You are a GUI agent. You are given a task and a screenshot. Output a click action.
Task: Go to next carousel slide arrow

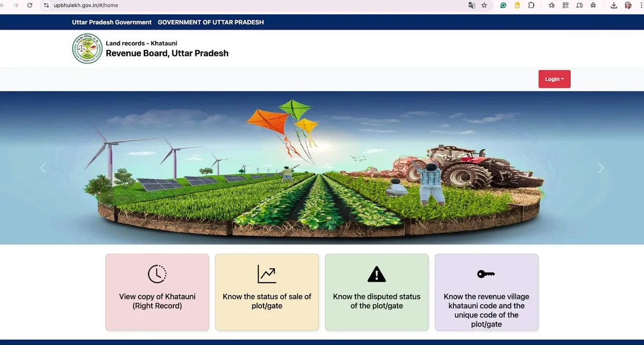[601, 168]
